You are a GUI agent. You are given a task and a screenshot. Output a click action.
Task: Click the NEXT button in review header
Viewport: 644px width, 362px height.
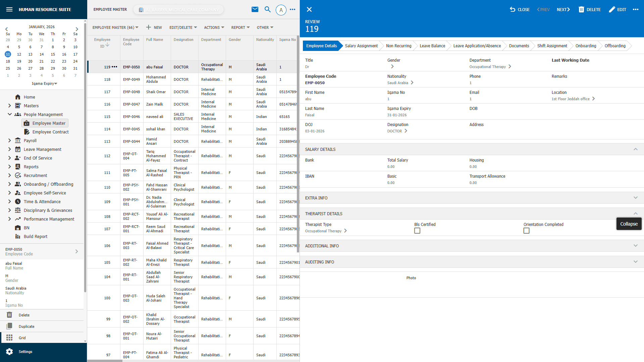click(x=563, y=9)
